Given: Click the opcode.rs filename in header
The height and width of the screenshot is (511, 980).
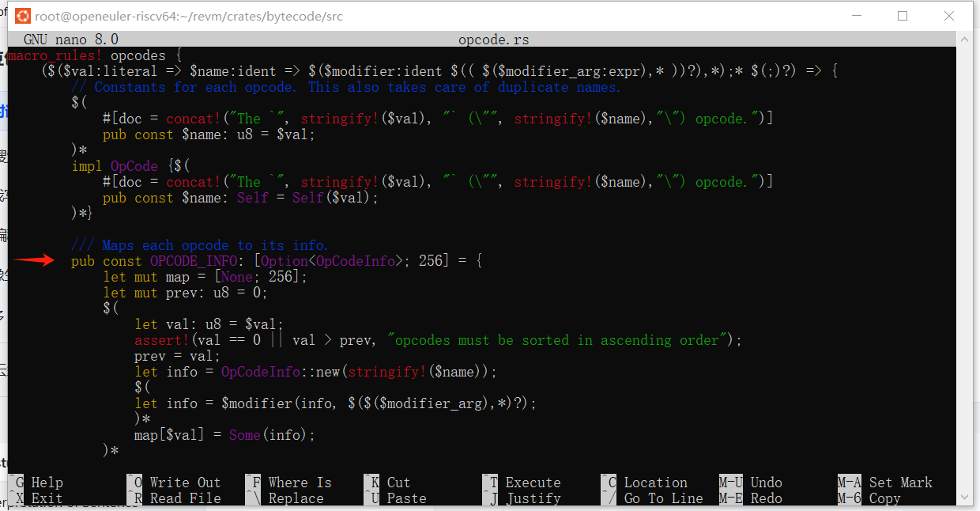Looking at the screenshot, I should tap(493, 40).
